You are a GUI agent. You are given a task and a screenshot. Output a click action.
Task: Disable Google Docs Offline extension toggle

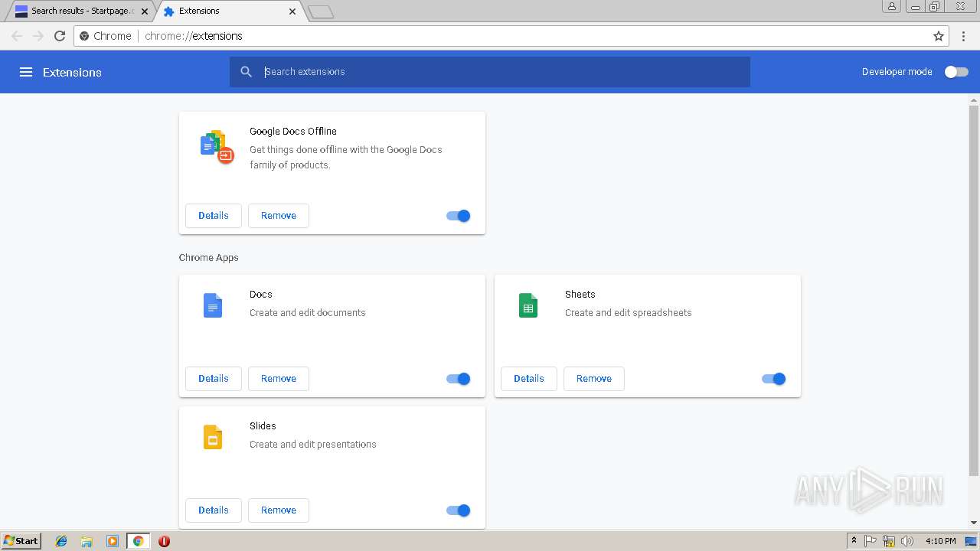(x=459, y=216)
